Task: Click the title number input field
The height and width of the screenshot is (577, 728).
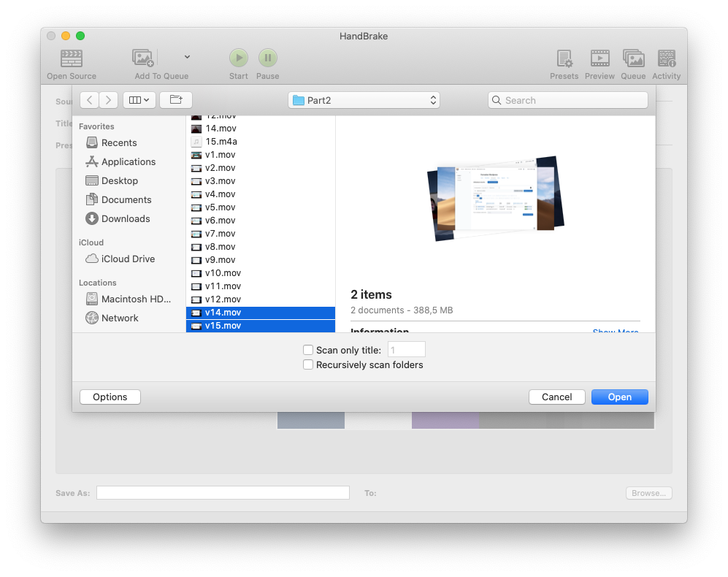Action: (406, 350)
